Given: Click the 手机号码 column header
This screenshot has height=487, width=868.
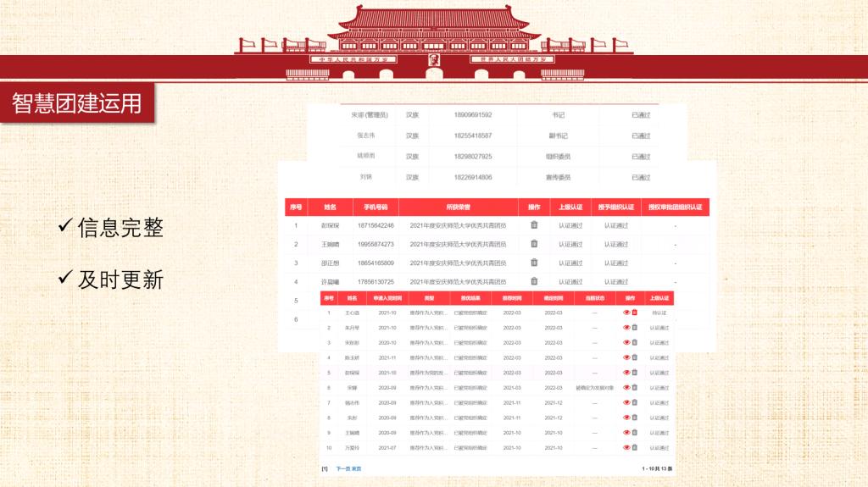Looking at the screenshot, I should click(376, 207).
